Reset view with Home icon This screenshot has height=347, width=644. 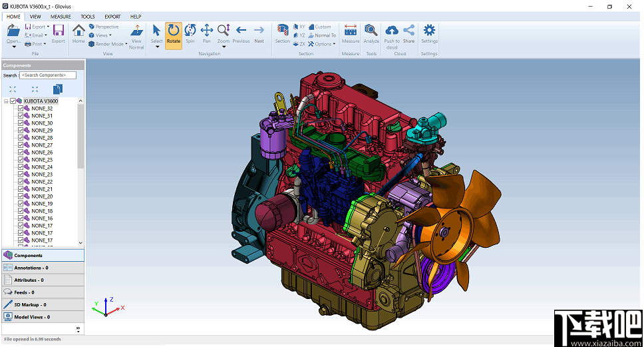point(79,33)
